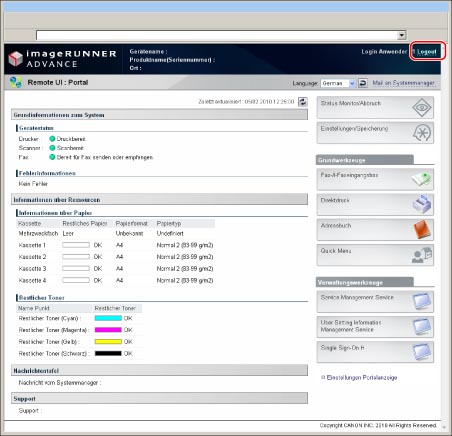Open Service Management Service monitor icon
The height and width of the screenshot is (436, 452).
click(422, 301)
